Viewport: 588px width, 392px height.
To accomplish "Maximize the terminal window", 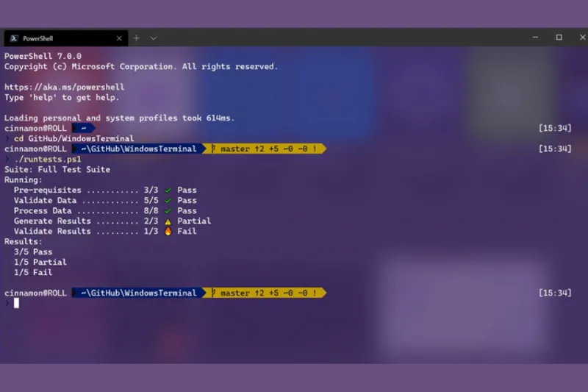I will [x=559, y=37].
